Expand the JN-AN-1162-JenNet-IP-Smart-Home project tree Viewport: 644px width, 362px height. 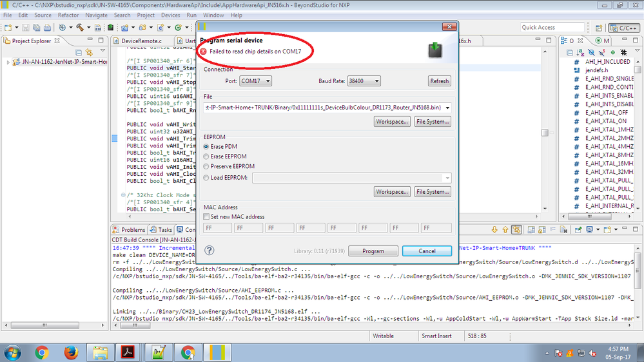(8, 62)
